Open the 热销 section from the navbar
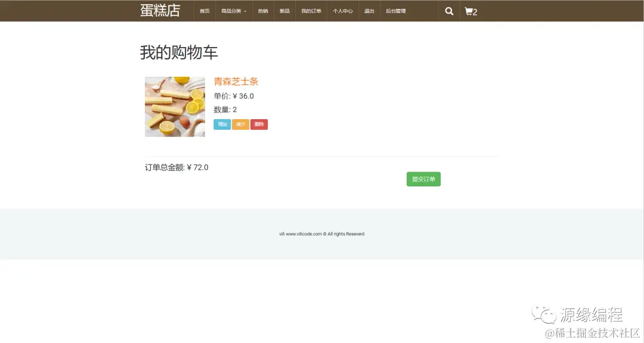 tap(262, 11)
